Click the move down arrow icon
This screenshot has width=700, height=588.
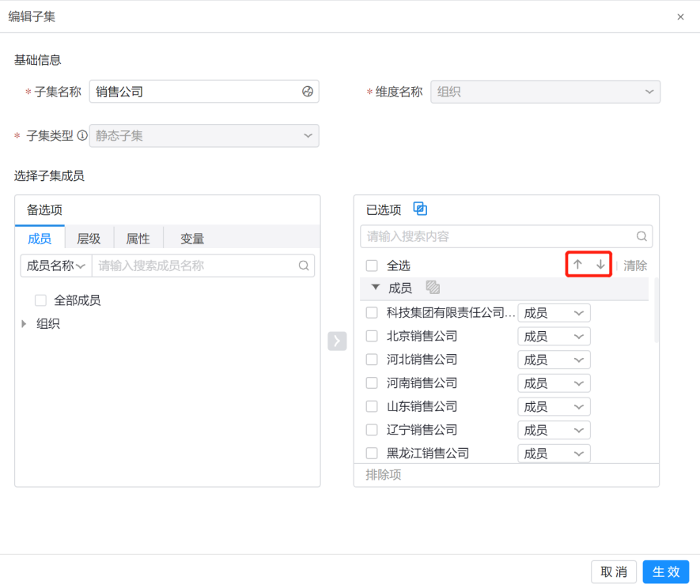pos(600,266)
